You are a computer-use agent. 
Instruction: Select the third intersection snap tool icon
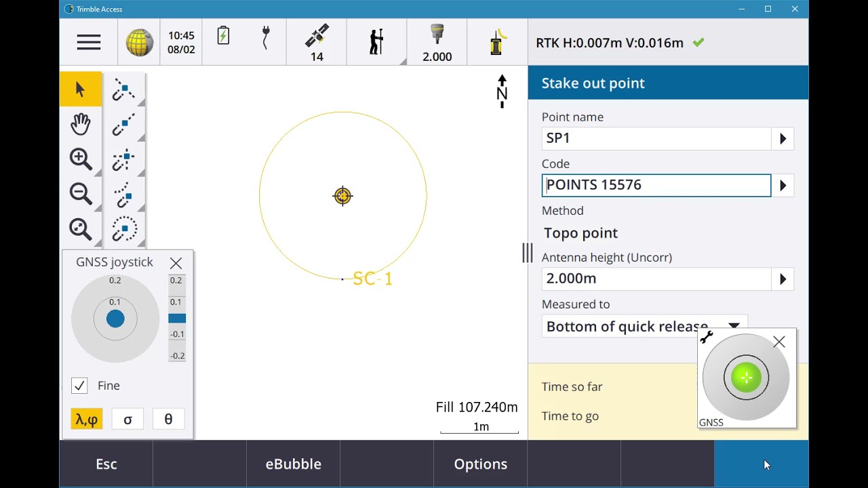123,160
